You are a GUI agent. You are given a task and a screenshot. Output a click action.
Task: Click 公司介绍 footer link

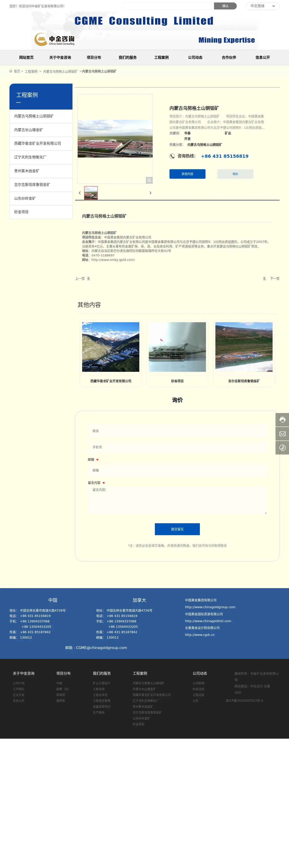[18, 683]
